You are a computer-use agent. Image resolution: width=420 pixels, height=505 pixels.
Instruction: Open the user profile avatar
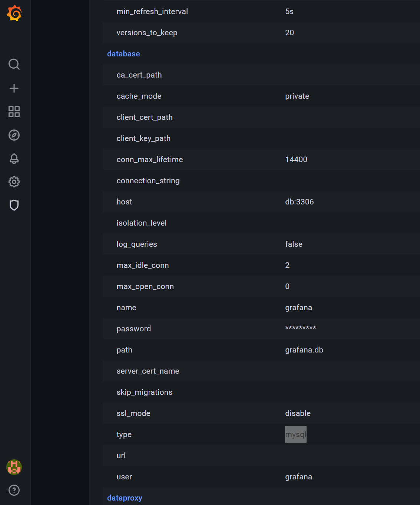[14, 467]
